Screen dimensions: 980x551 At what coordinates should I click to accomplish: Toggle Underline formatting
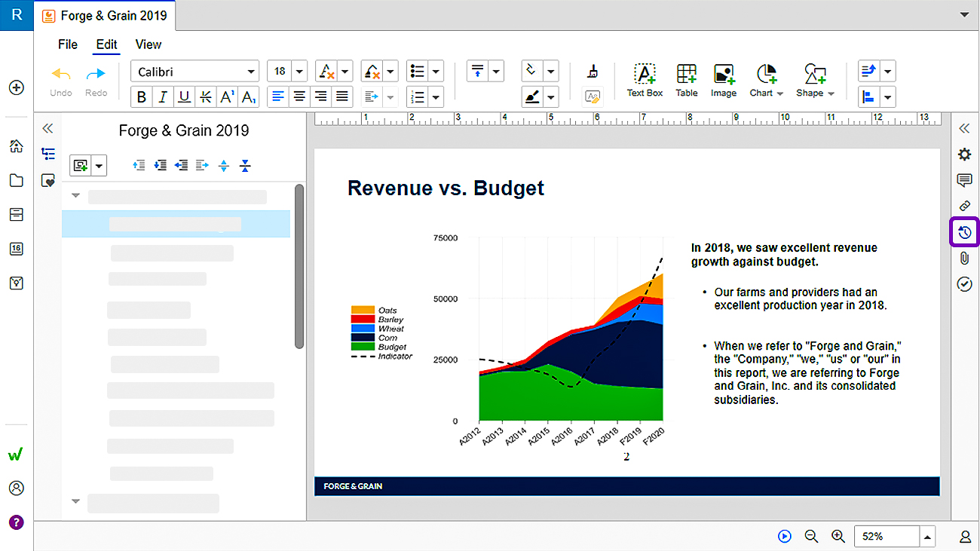[x=184, y=97]
